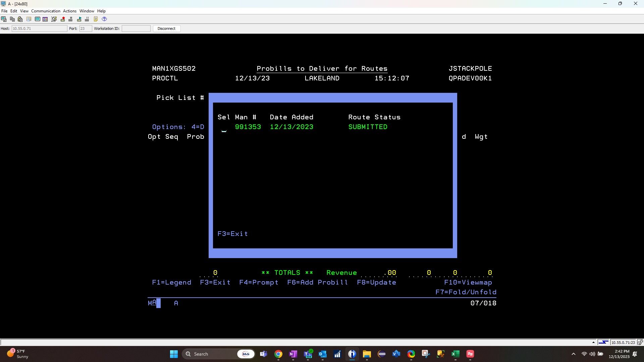Click the Disconnect button
This screenshot has height=362, width=644.
pyautogui.click(x=166, y=28)
